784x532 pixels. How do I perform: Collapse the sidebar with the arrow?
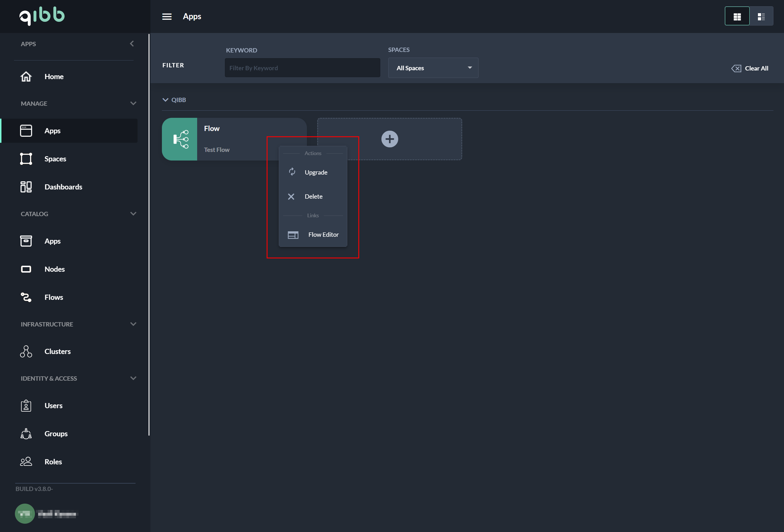pyautogui.click(x=132, y=44)
